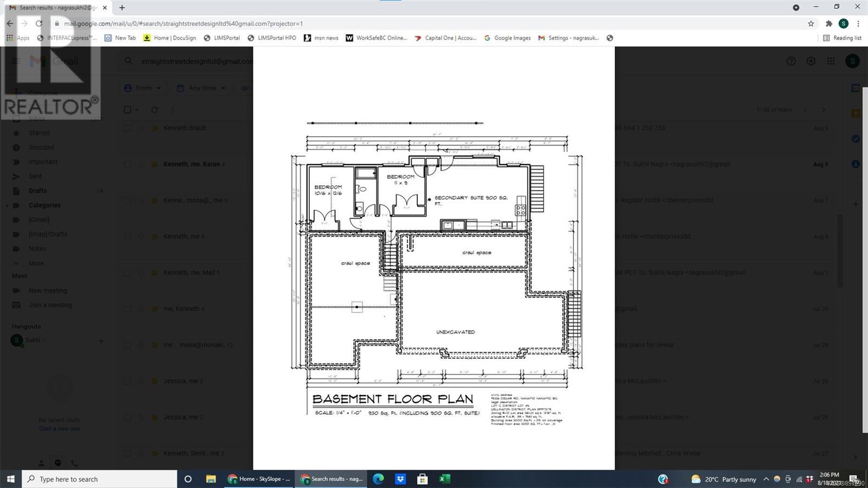Select the Kenneth Brault email checkbox
868x488 pixels.
click(127, 128)
